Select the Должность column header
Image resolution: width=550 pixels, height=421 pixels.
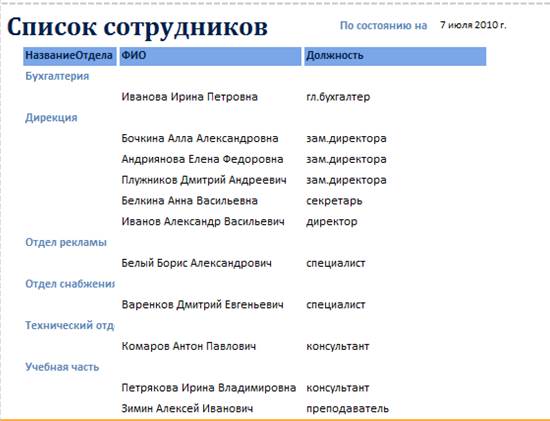395,56
